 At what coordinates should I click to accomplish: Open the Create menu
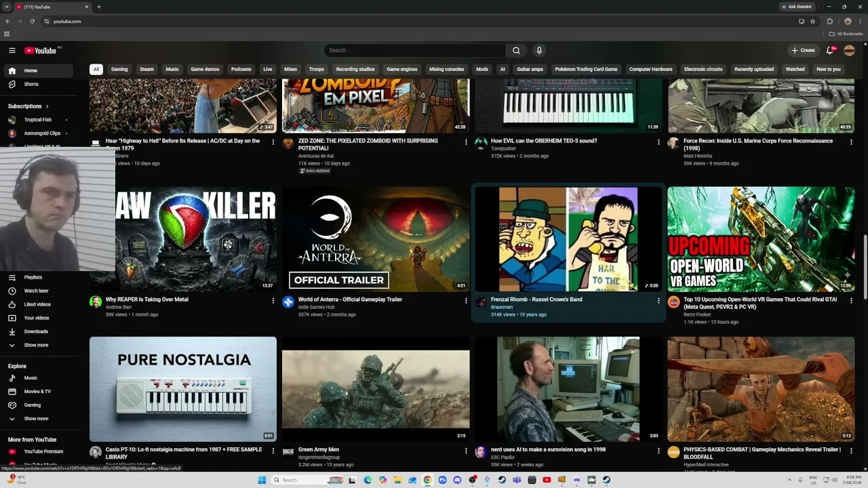click(x=803, y=50)
